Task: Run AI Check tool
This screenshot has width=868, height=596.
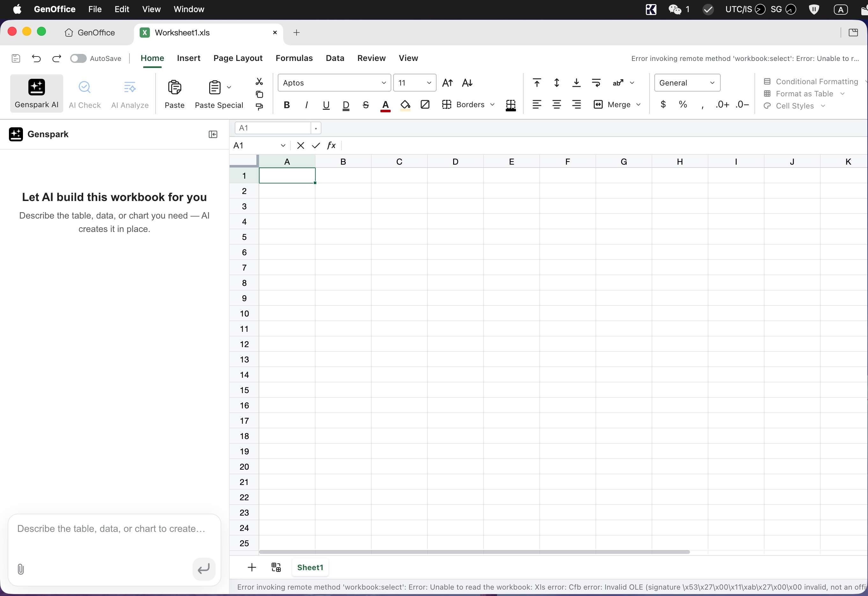Action: pyautogui.click(x=85, y=94)
